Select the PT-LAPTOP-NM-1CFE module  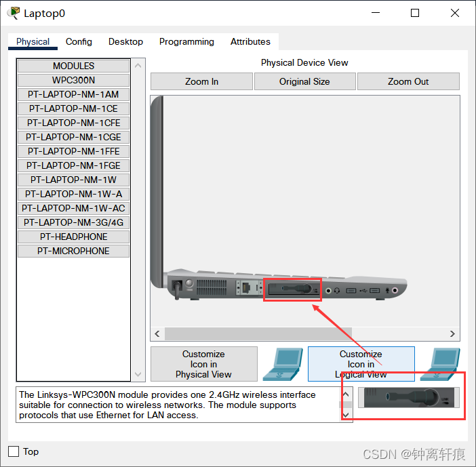[x=73, y=123]
